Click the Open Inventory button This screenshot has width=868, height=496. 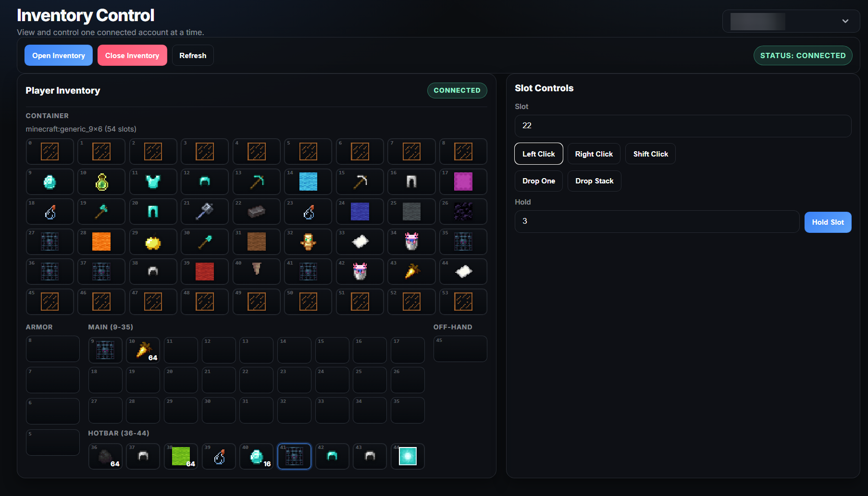[59, 55]
